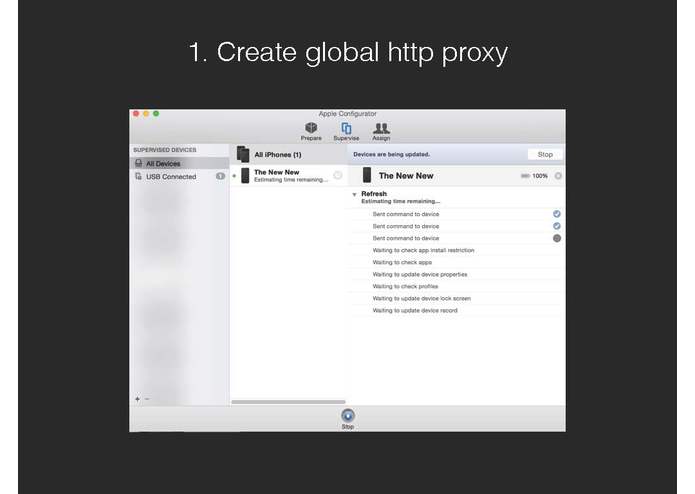This screenshot has width=695, height=494.
Task: Select The New New in device list
Action: pyautogui.click(x=289, y=175)
